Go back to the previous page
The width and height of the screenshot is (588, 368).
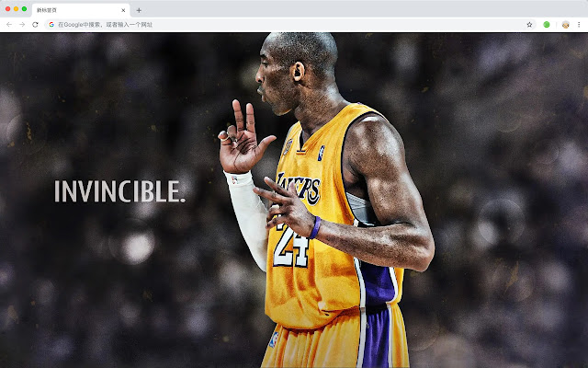(x=9, y=25)
